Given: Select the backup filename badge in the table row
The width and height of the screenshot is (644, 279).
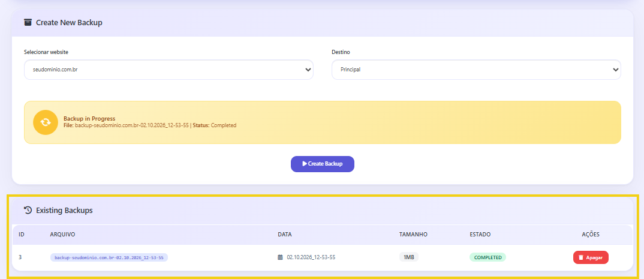Looking at the screenshot, I should (x=109, y=257).
